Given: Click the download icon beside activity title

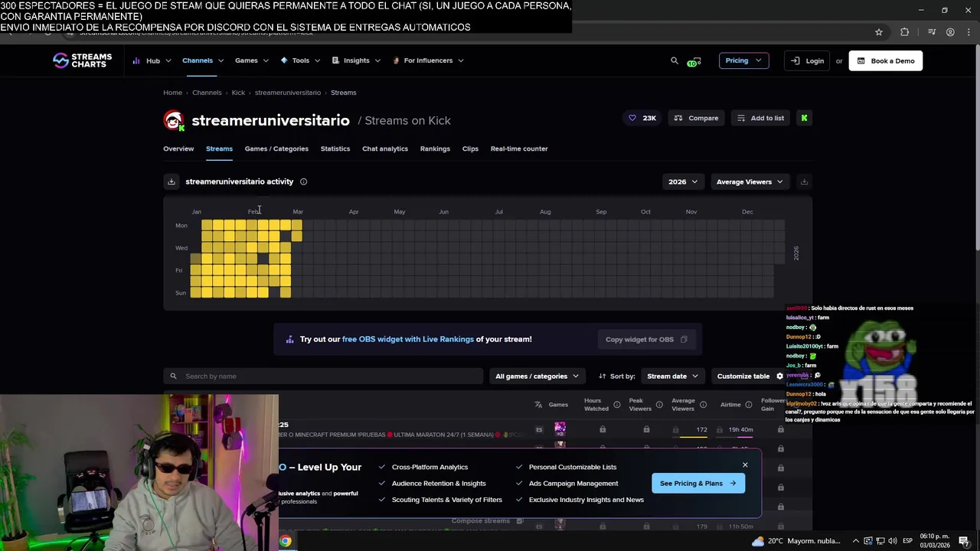Looking at the screenshot, I should [171, 181].
